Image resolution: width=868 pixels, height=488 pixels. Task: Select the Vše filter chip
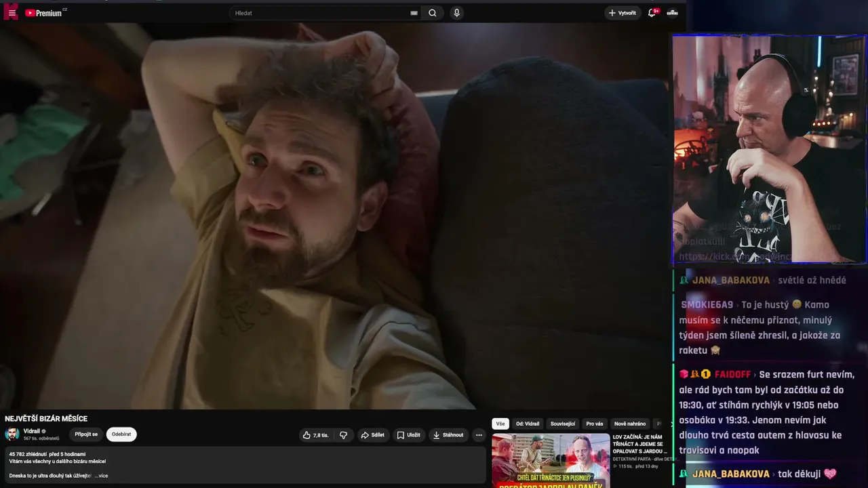[500, 424]
